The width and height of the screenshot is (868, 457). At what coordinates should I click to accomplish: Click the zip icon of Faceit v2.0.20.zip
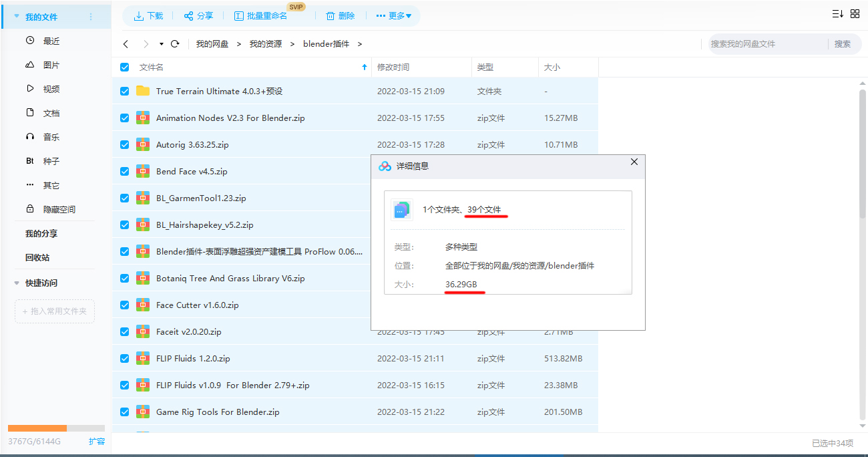(143, 331)
